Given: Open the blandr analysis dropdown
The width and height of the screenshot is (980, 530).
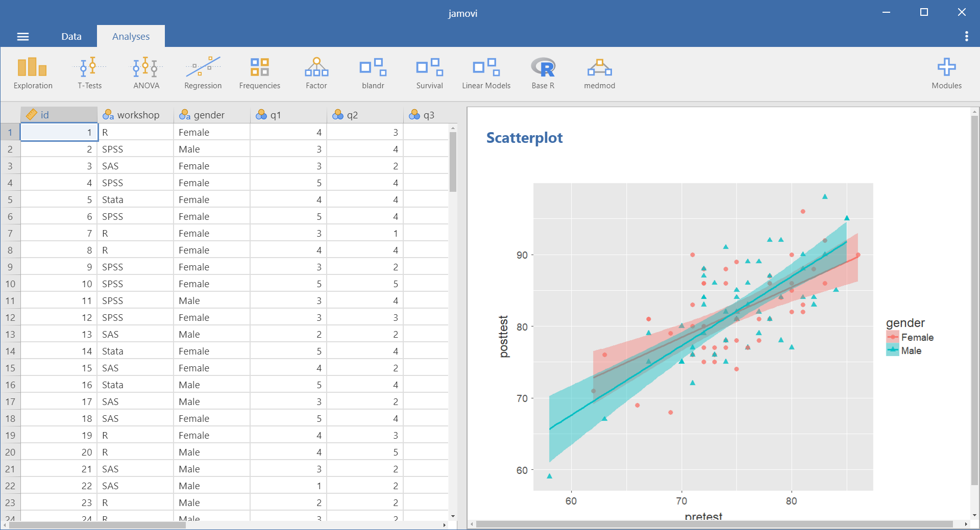Looking at the screenshot, I should pyautogui.click(x=373, y=73).
